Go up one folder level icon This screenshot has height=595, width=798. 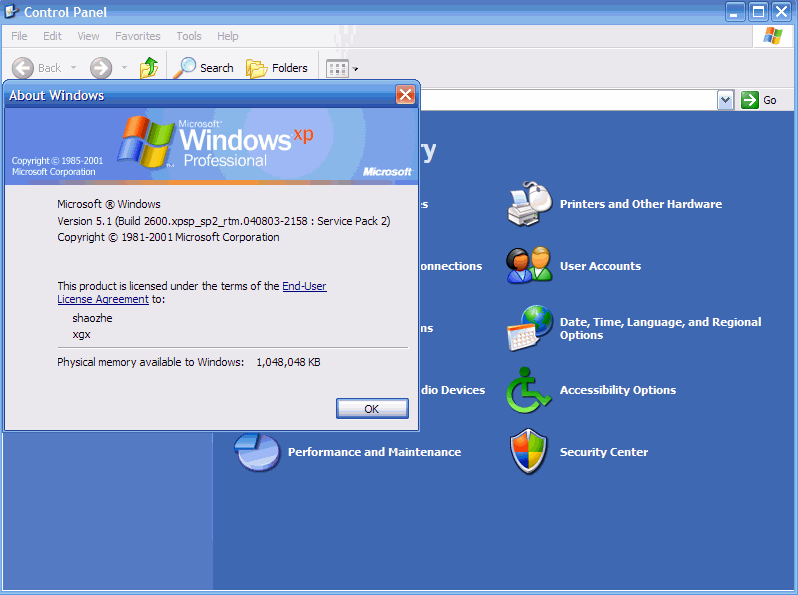tap(149, 67)
